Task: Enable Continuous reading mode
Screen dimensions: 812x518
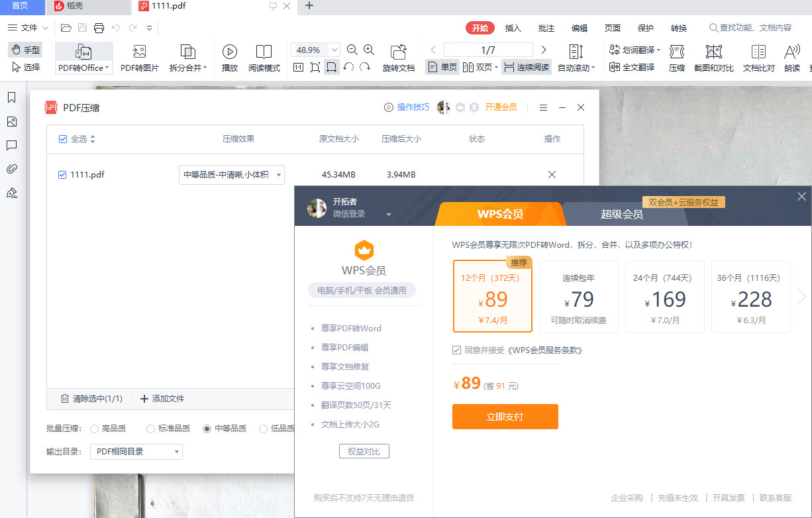Action: tap(527, 67)
